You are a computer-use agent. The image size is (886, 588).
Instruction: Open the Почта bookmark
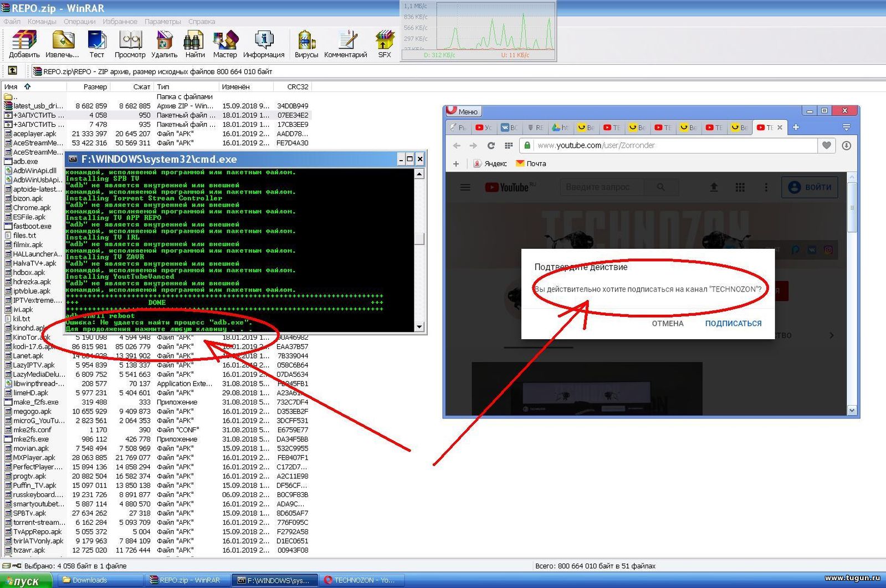point(531,163)
